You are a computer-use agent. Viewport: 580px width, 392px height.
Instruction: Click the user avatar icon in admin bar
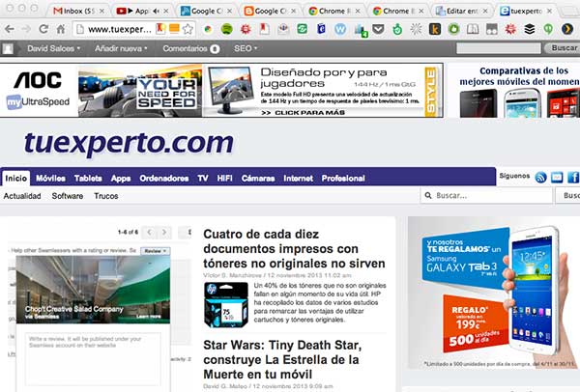pyautogui.click(x=8, y=48)
